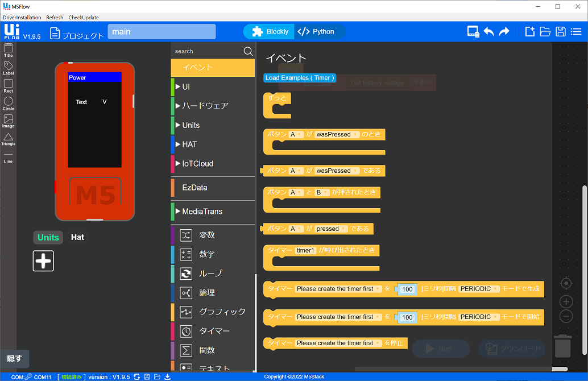Expand the ハードウェア category
The height and width of the screenshot is (381, 588).
(213, 106)
